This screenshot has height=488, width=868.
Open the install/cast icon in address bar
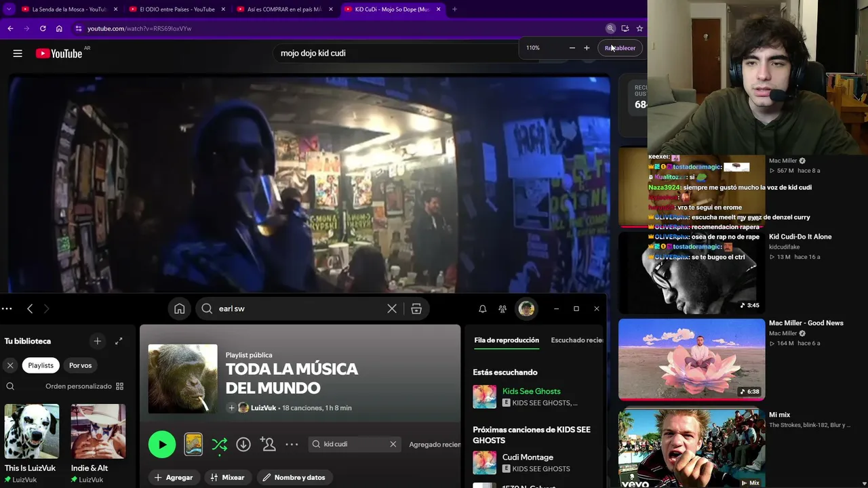(625, 28)
